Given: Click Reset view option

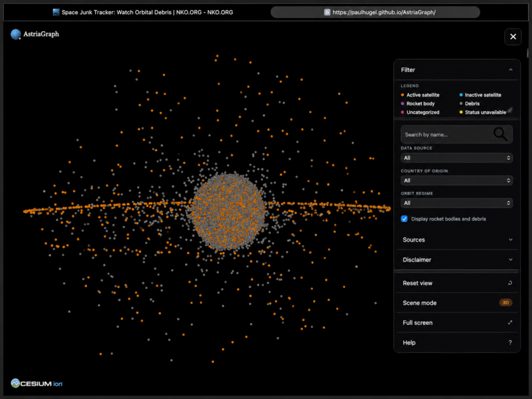Looking at the screenshot, I should pos(457,283).
